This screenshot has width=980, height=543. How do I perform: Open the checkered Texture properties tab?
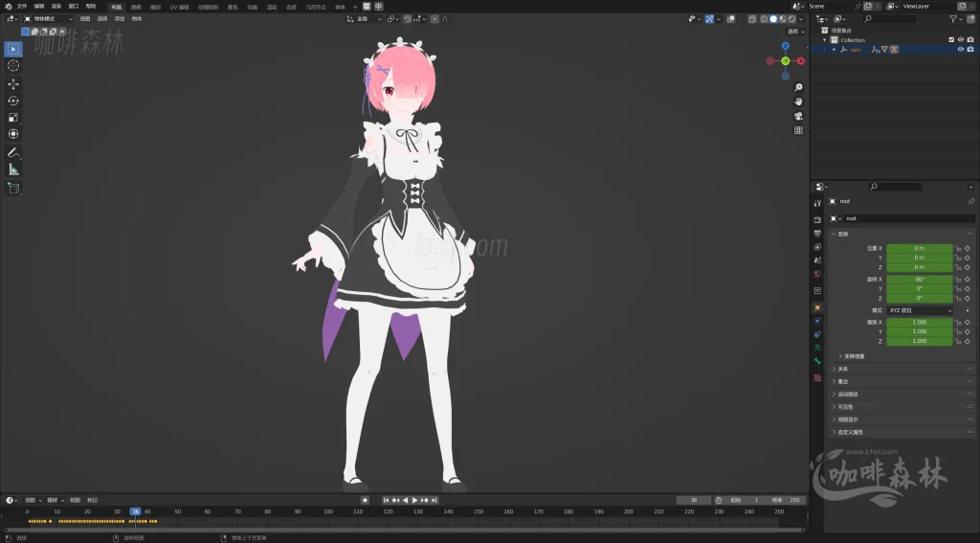point(817,378)
